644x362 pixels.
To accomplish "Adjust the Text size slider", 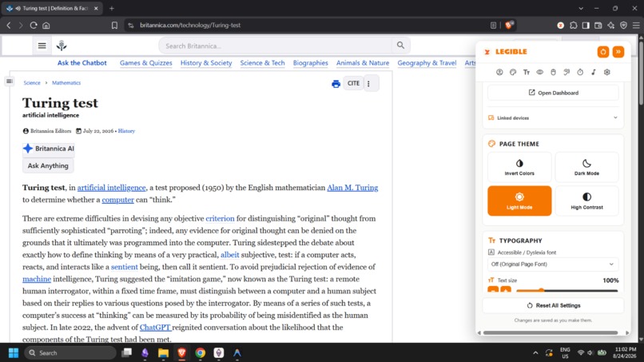I will click(x=566, y=291).
